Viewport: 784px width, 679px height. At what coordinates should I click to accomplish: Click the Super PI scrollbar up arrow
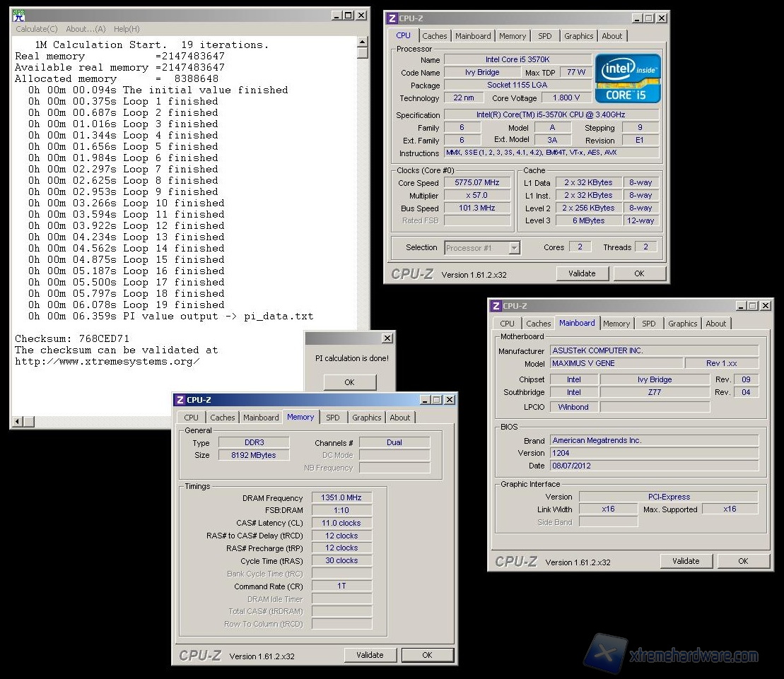point(363,42)
